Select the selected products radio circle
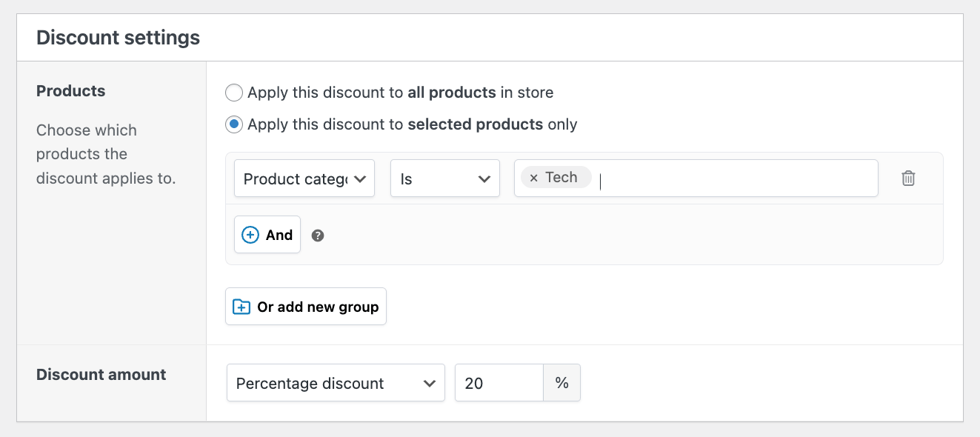980x437 pixels. pyautogui.click(x=234, y=124)
